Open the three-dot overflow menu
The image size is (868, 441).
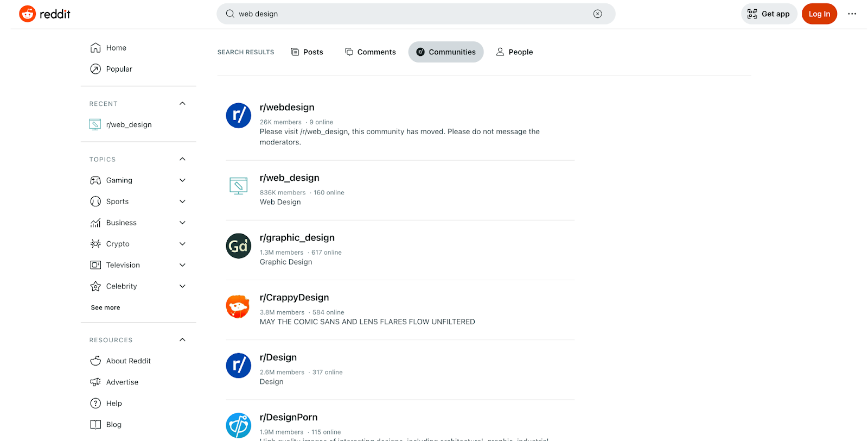tap(852, 14)
